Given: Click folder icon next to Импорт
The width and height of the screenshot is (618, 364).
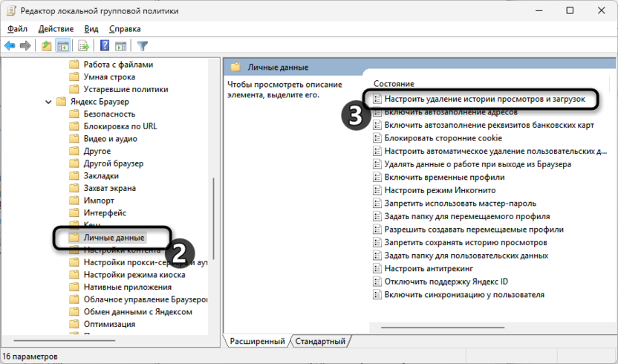Looking at the screenshot, I should click(74, 201).
